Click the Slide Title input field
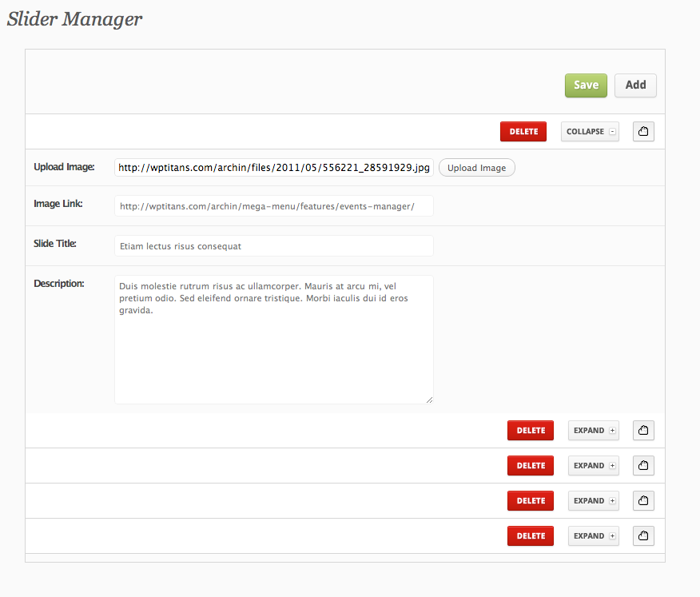This screenshot has width=700, height=597. pos(273,246)
